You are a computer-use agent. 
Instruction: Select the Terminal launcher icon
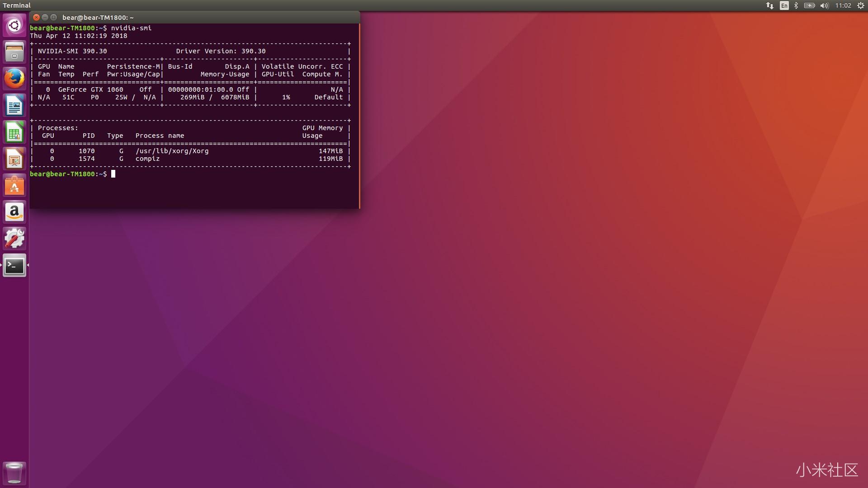pos(14,265)
